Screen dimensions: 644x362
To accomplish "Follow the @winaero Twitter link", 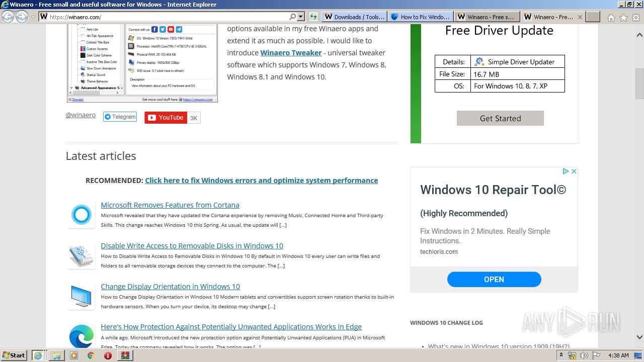I will tap(80, 115).
